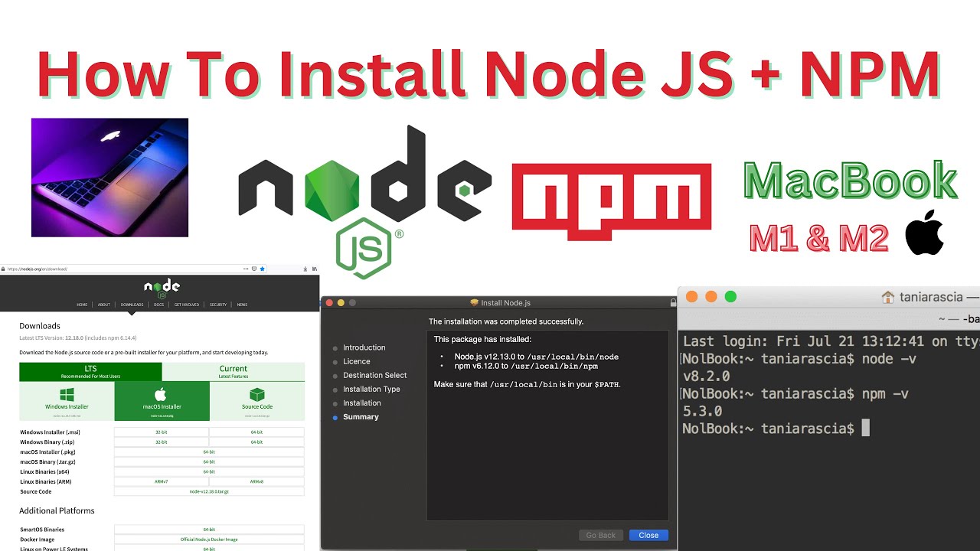Select the LTS Recommended For Most Users tab
Viewport: 980px width, 551px height.
coord(90,372)
